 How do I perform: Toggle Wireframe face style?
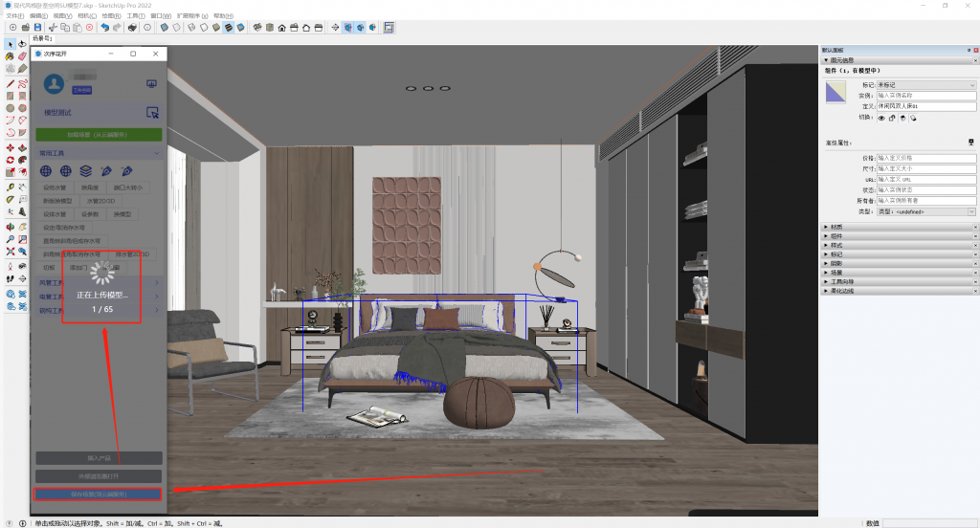(191, 28)
